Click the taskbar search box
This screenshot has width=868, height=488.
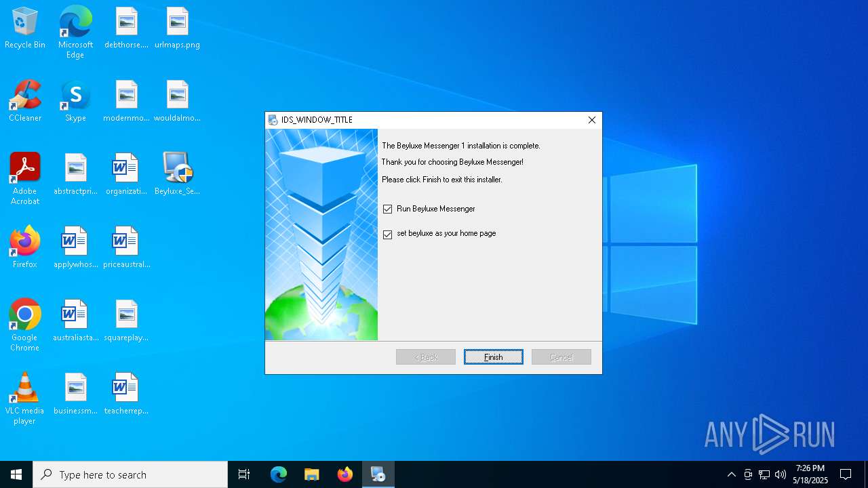[x=130, y=474]
